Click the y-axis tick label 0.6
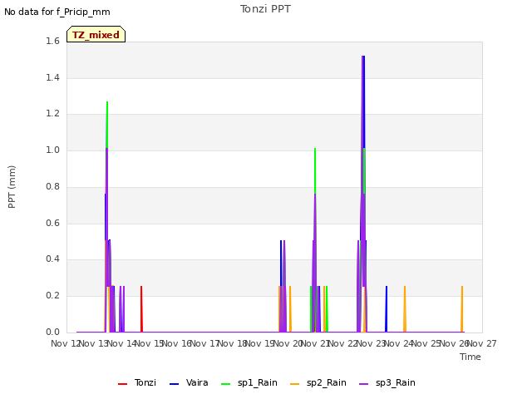The height and width of the screenshot is (399, 532). point(52,224)
